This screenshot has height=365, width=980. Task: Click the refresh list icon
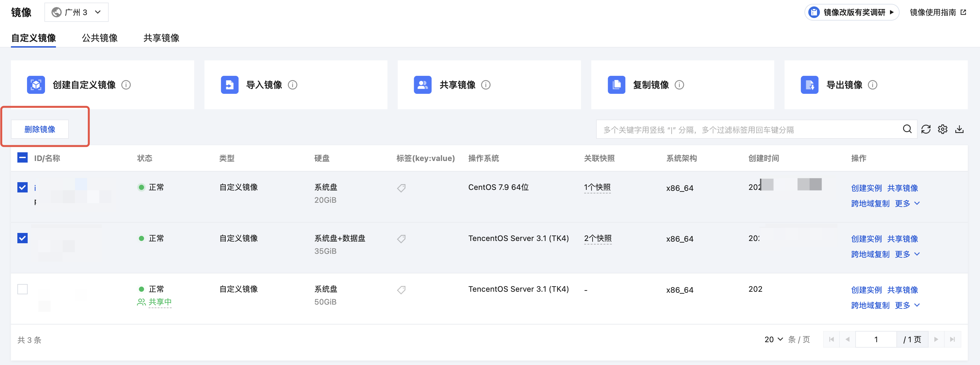[x=926, y=129]
